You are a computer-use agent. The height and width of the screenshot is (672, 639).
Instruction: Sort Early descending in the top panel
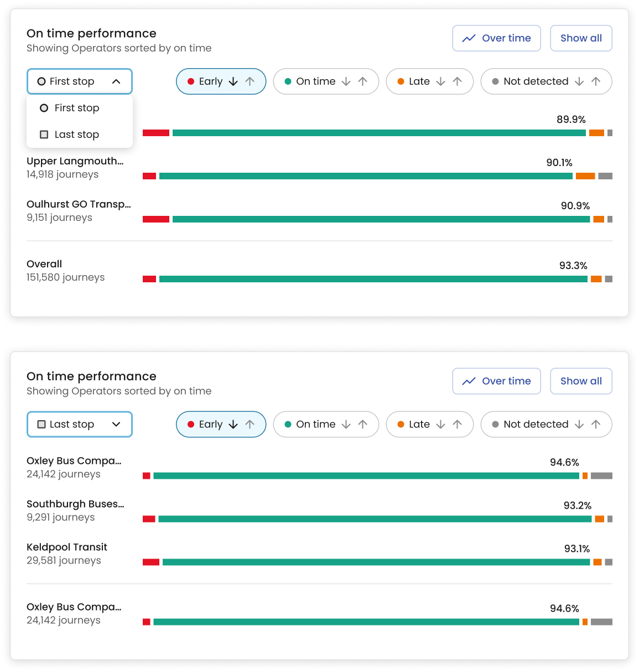click(x=233, y=81)
